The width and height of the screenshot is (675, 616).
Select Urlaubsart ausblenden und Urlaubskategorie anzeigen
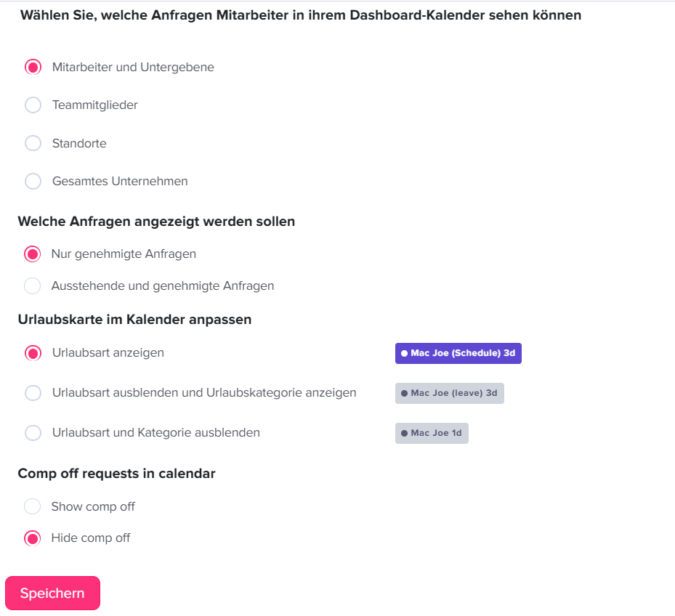(33, 392)
